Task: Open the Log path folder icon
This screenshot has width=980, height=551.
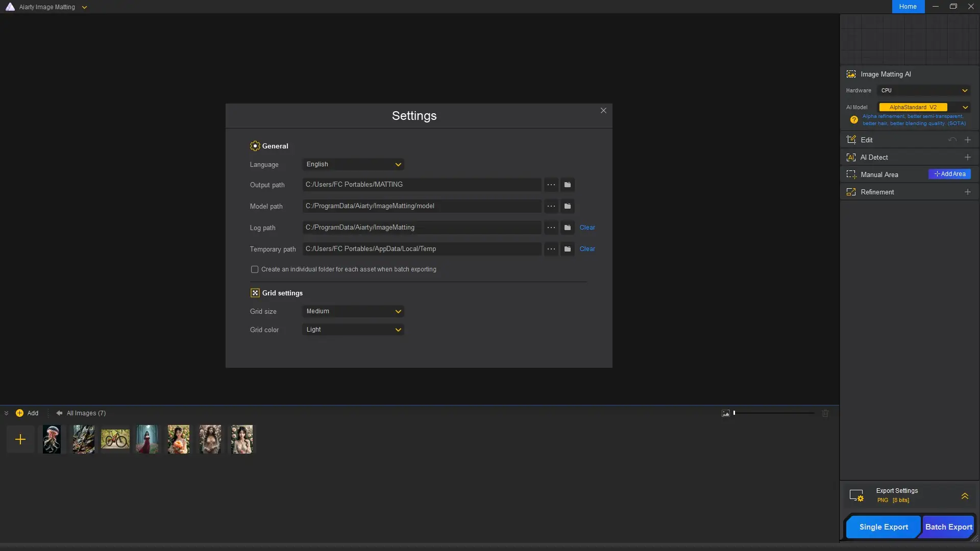Action: (x=567, y=228)
